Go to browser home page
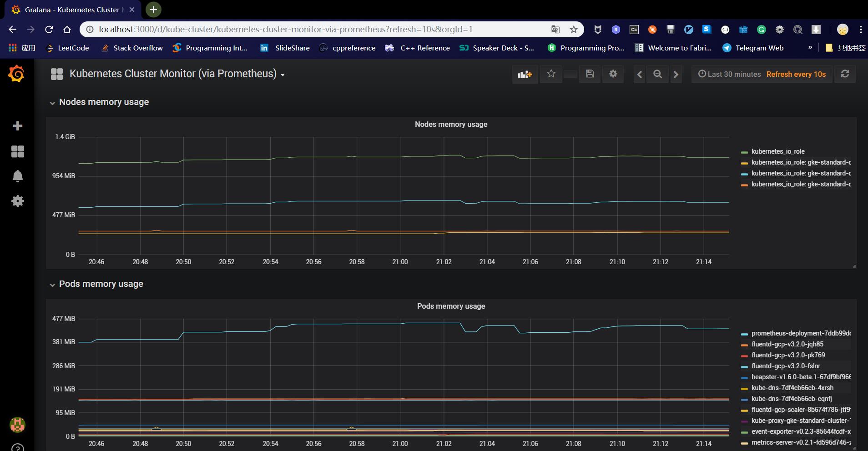The width and height of the screenshot is (868, 451). pos(67,30)
